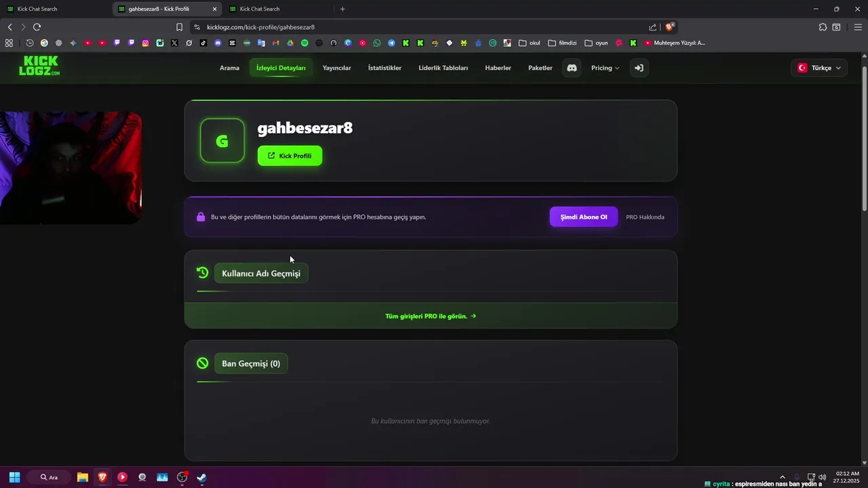The height and width of the screenshot is (488, 868).
Task: Click the taskbar volume speaker icon
Action: point(823,477)
